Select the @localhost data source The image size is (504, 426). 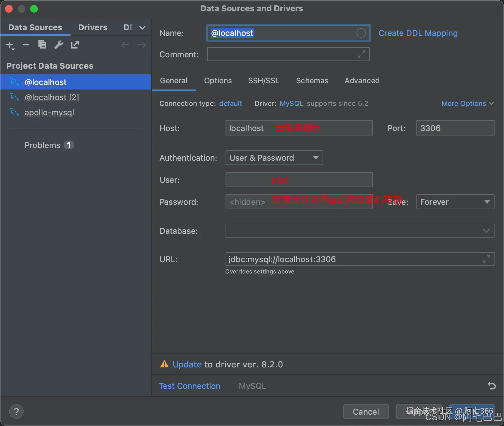pyautogui.click(x=76, y=82)
